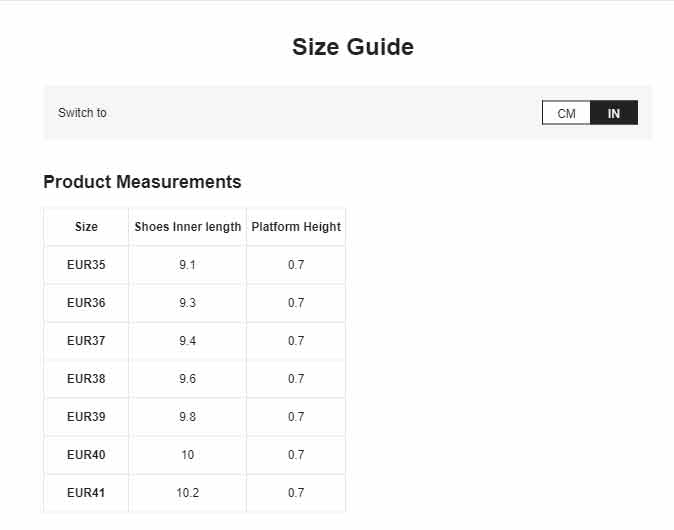674x530 pixels.
Task: Click the 9.6 inner length value
Action: (x=188, y=379)
